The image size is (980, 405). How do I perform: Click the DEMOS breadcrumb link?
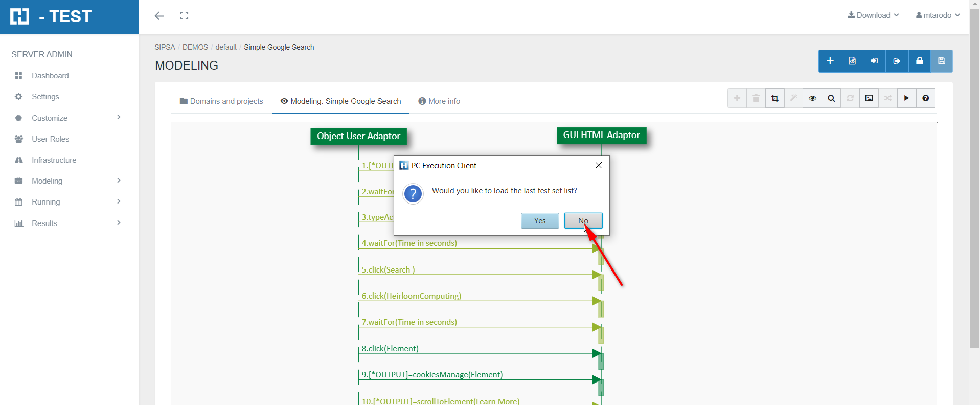tap(195, 47)
